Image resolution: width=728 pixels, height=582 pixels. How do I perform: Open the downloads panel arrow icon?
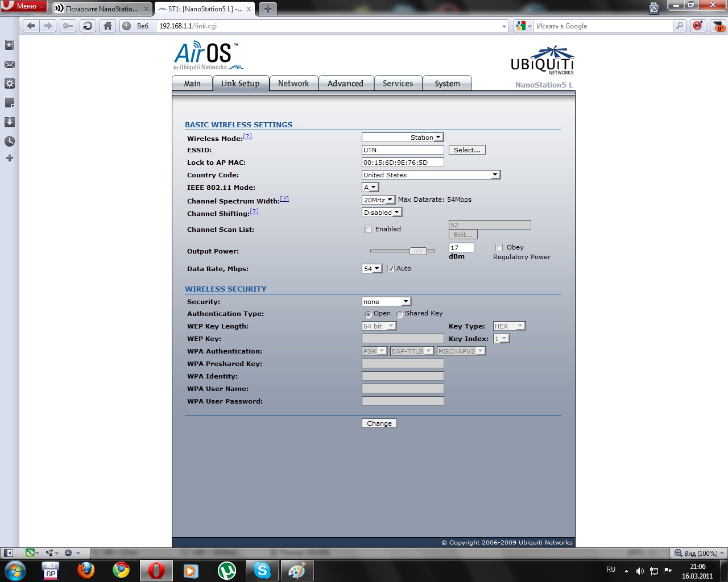click(x=9, y=122)
